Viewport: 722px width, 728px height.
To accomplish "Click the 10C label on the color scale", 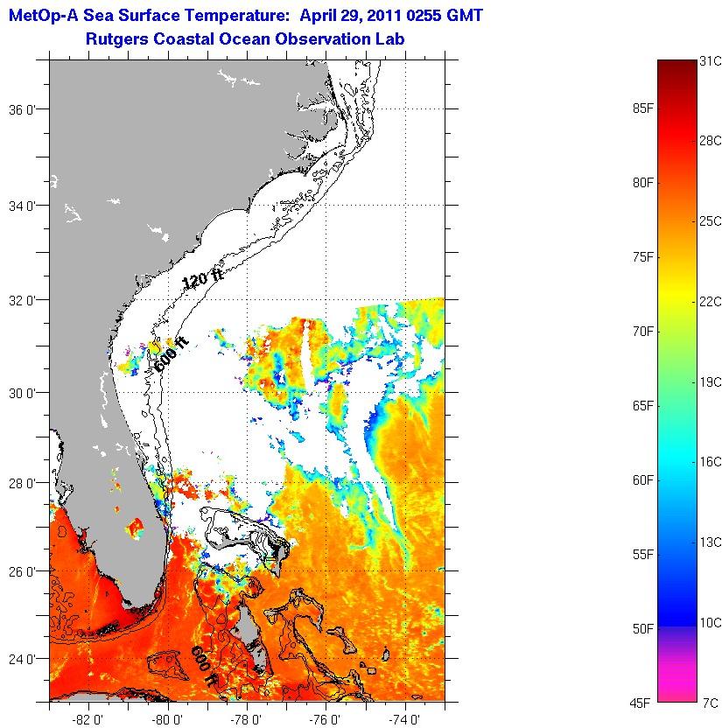I will 710,623.
